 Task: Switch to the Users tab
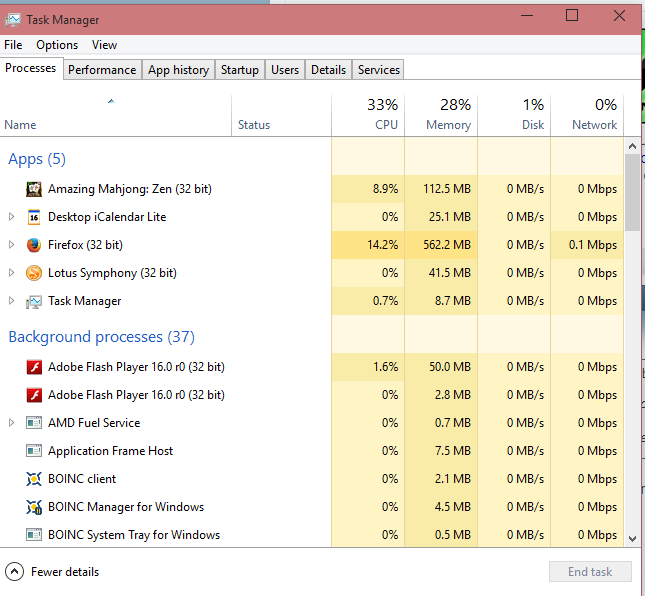(285, 70)
